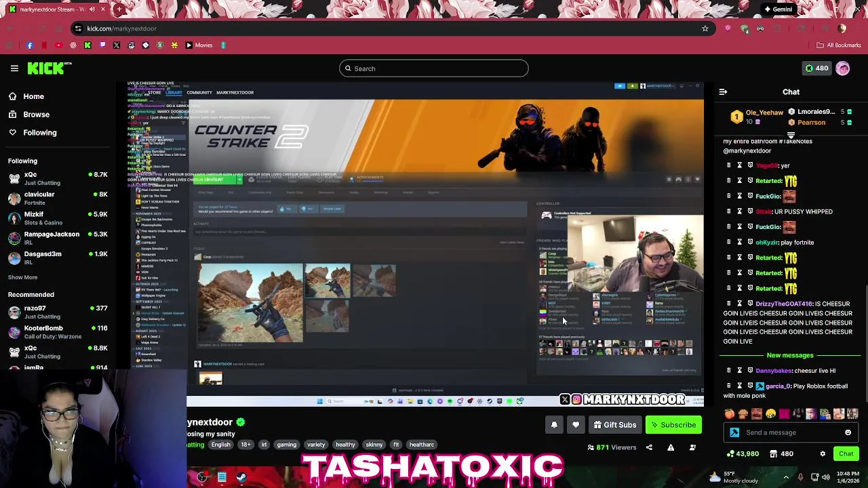Open All Bookmarks folder
Screen dimensions: 868x488
[839, 45]
